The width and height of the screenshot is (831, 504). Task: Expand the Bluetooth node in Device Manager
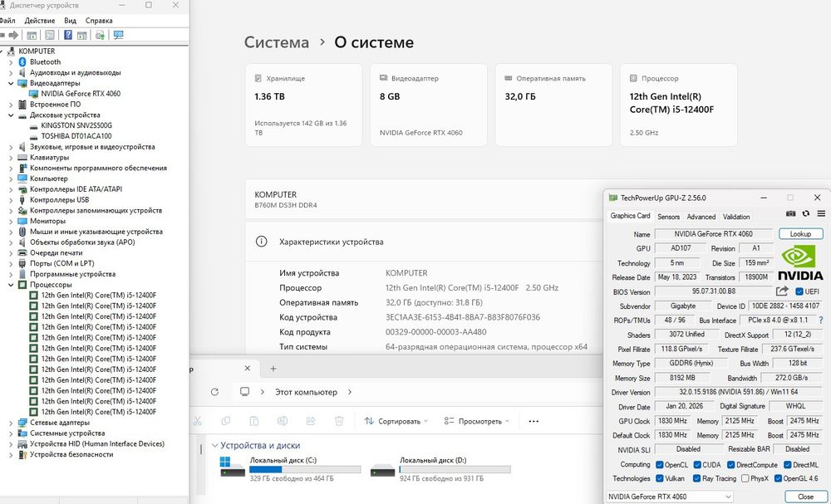pos(11,62)
